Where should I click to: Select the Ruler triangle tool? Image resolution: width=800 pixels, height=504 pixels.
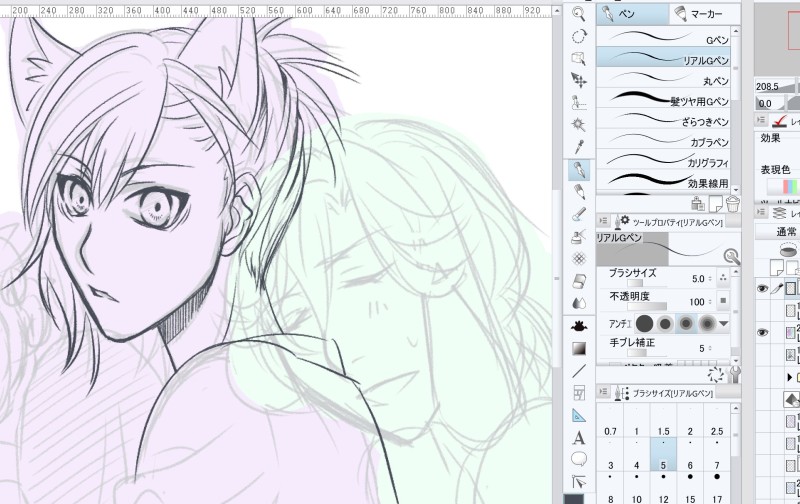pyautogui.click(x=579, y=415)
